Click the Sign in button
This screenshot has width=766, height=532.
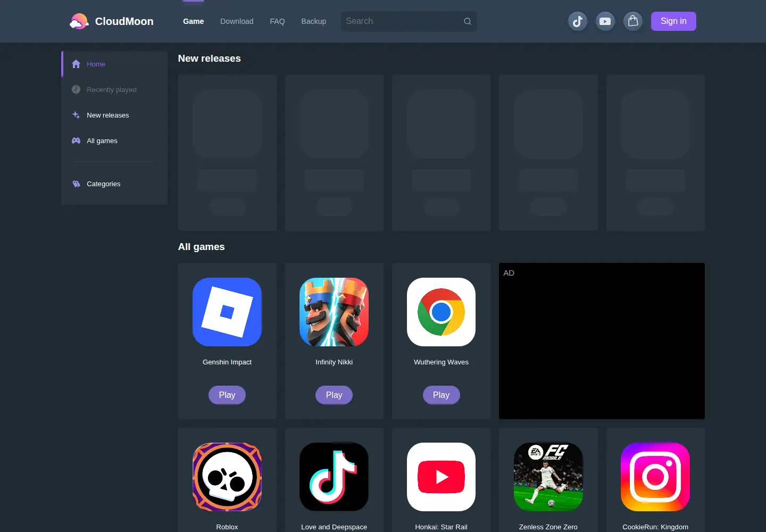coord(673,21)
